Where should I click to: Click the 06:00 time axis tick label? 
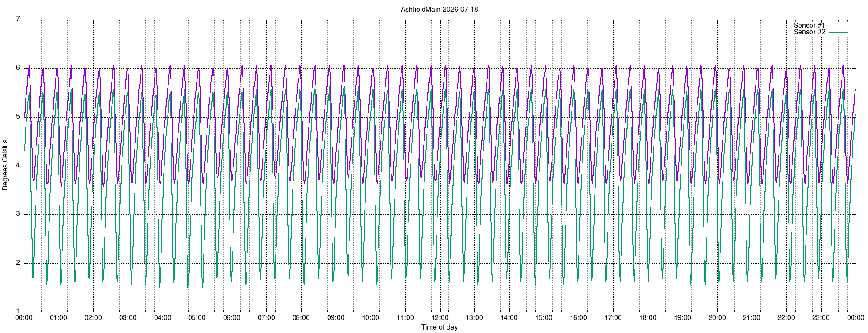232,317
